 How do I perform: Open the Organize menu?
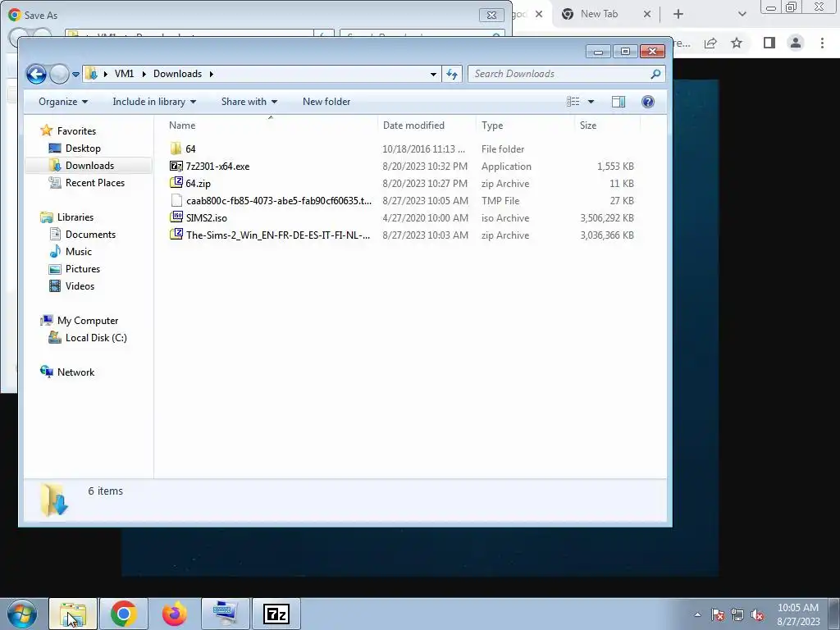(x=63, y=102)
